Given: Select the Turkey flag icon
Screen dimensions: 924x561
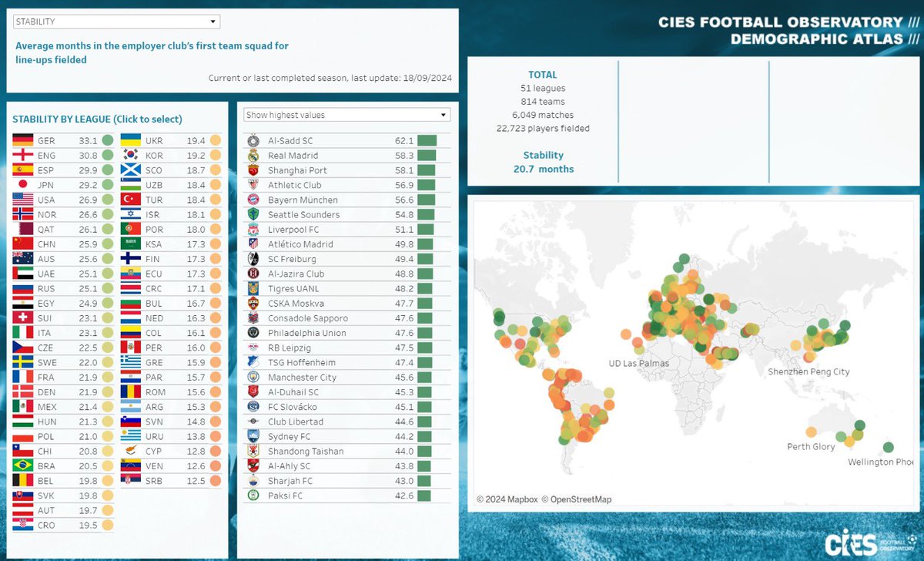Looking at the screenshot, I should point(130,200).
